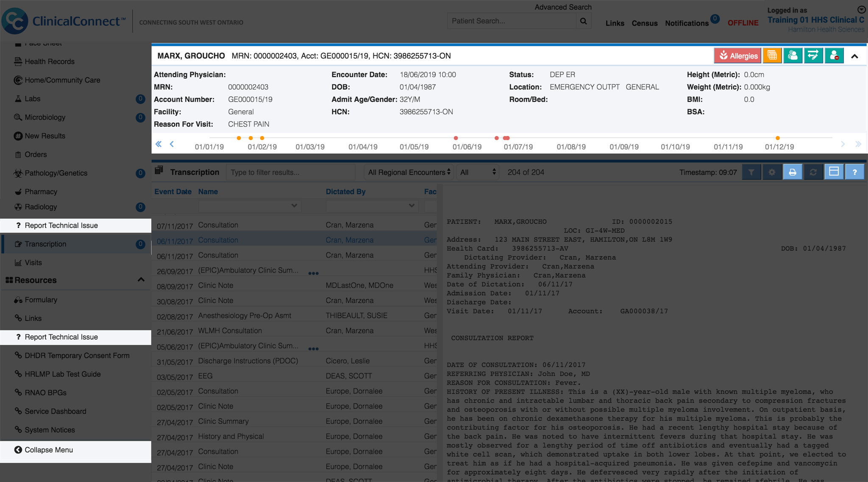Sort by Dictated By column header
The height and width of the screenshot is (482, 868).
click(x=345, y=191)
